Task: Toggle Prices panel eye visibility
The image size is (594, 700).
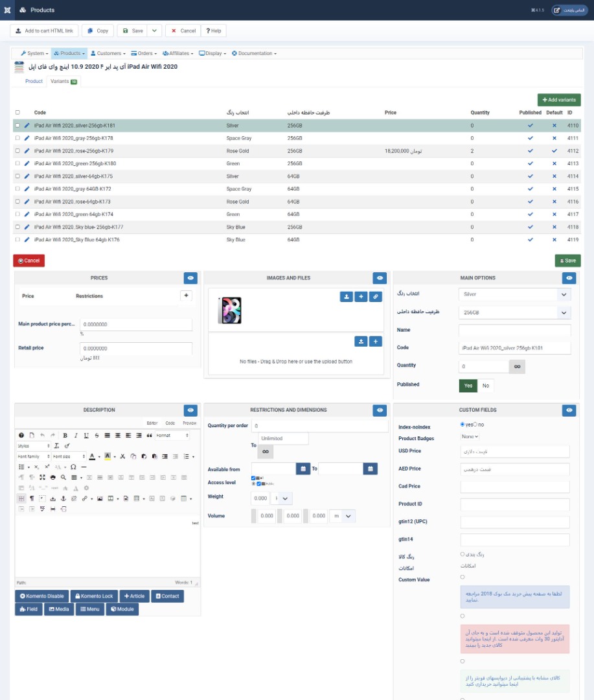Action: click(190, 278)
